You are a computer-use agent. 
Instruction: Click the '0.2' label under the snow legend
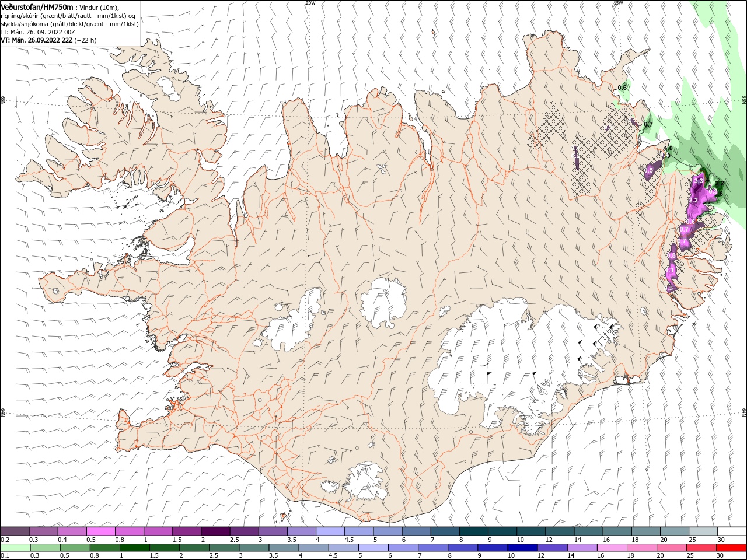[5, 540]
